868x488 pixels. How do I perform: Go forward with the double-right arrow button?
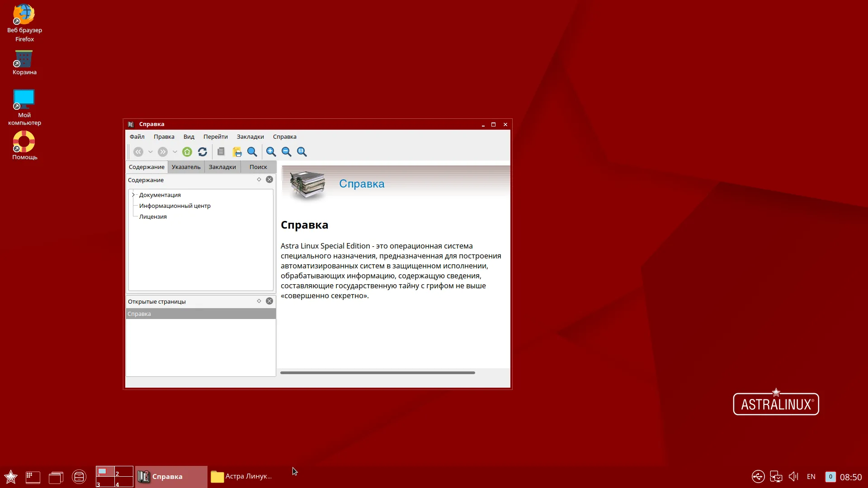pos(163,152)
